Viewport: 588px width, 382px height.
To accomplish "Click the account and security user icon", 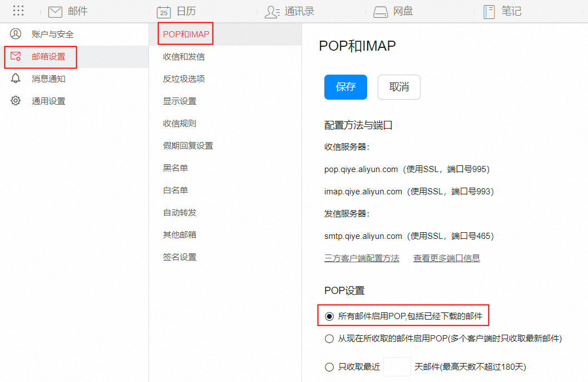I will click(16, 34).
